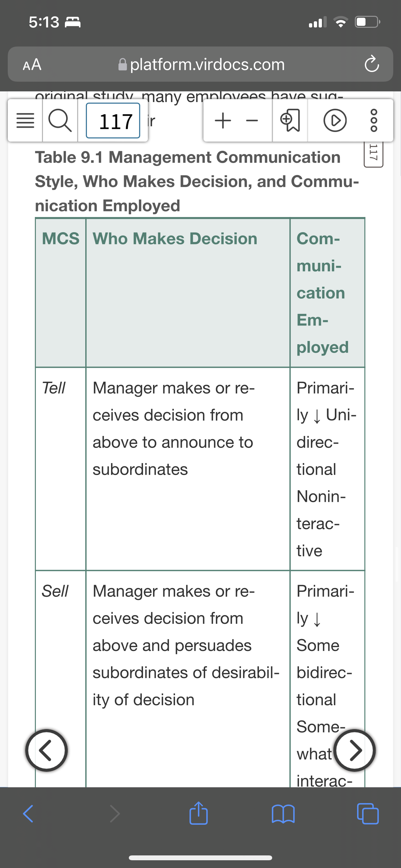This screenshot has height=868, width=401.
Task: Open the search magnifier tool
Action: click(60, 120)
